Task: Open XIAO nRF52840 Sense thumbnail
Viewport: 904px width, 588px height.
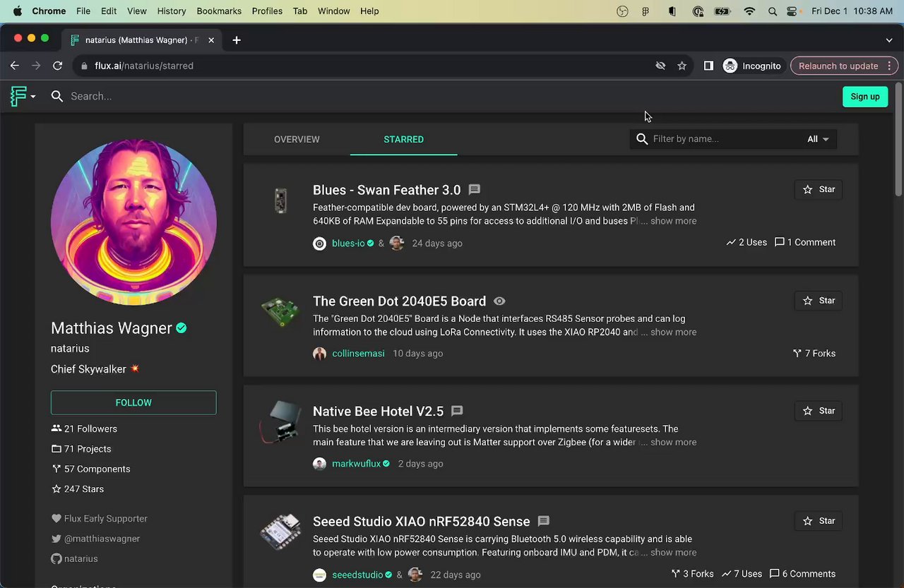Action: point(280,532)
